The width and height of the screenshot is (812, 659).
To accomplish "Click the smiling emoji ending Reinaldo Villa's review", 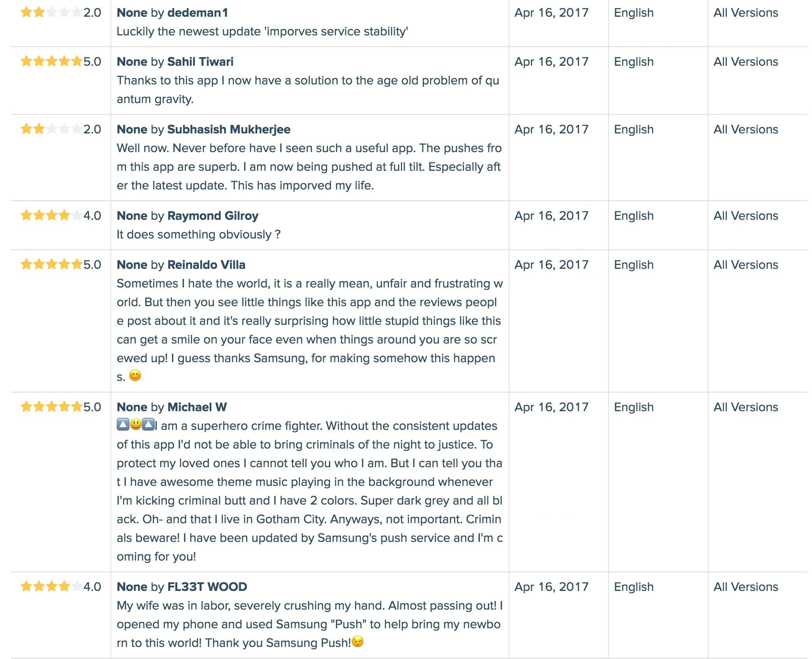I will pos(135,376).
